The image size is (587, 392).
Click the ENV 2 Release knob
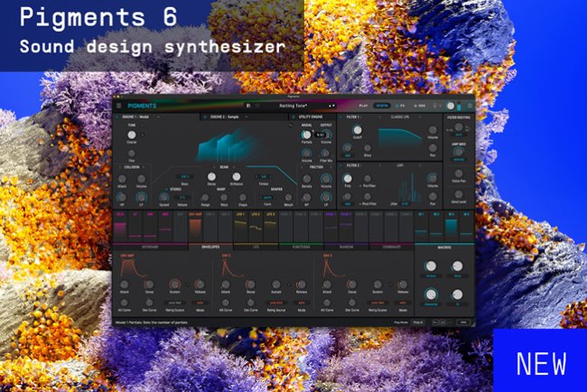point(301,285)
